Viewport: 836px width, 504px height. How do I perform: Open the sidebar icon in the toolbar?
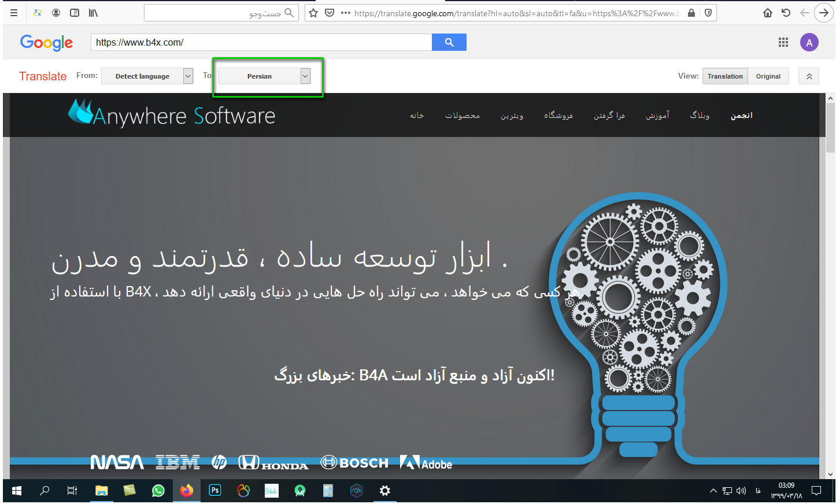(x=74, y=13)
